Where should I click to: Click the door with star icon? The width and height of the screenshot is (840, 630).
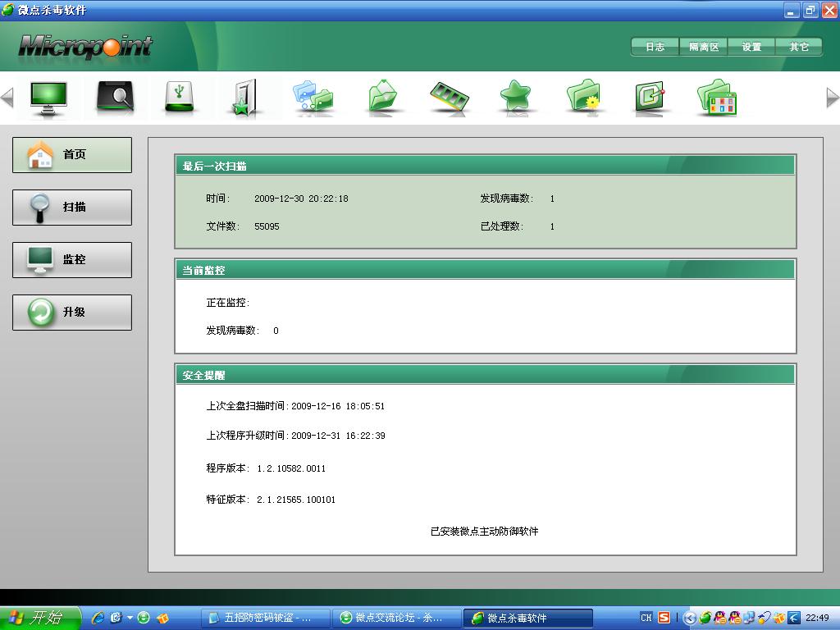coord(244,97)
